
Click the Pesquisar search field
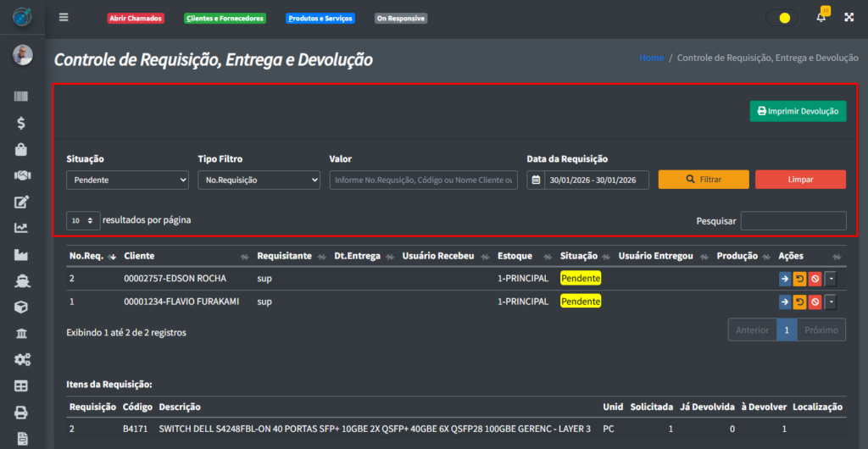click(x=793, y=221)
